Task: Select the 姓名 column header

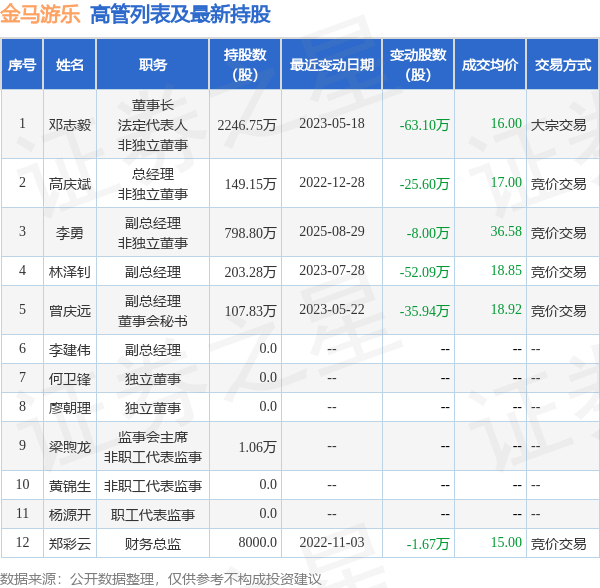Action: click(x=70, y=65)
